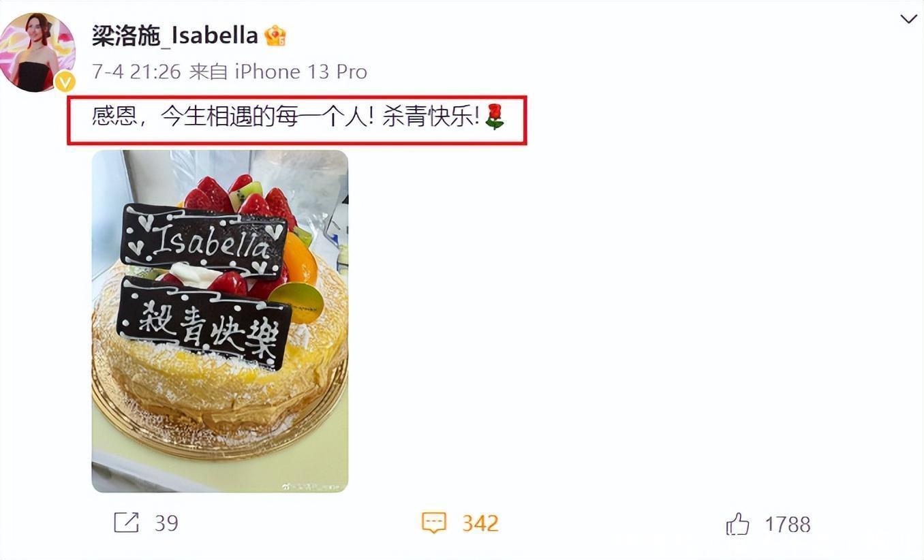Open the post options chevron menu
Viewport: 924px width, 560px height.
[x=908, y=19]
